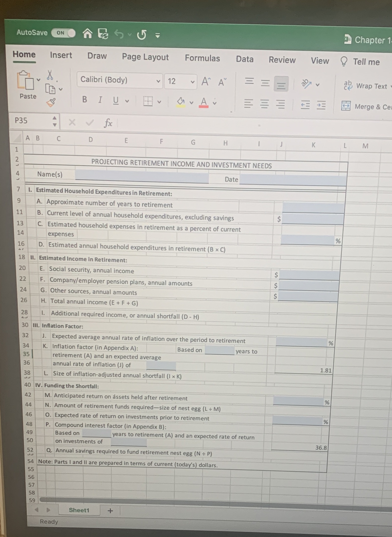Image resolution: width=392 pixels, height=537 pixels.
Task: Click the Name Box showing P35
Action: (31, 121)
